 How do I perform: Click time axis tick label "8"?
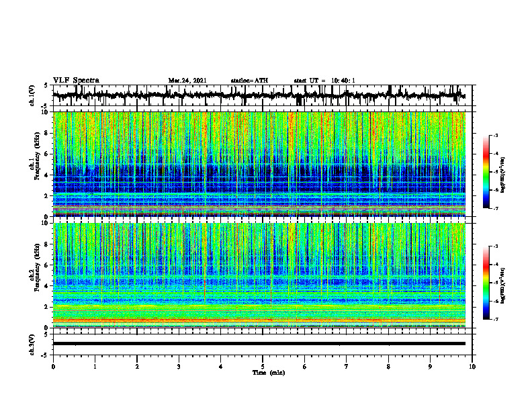point(388,367)
